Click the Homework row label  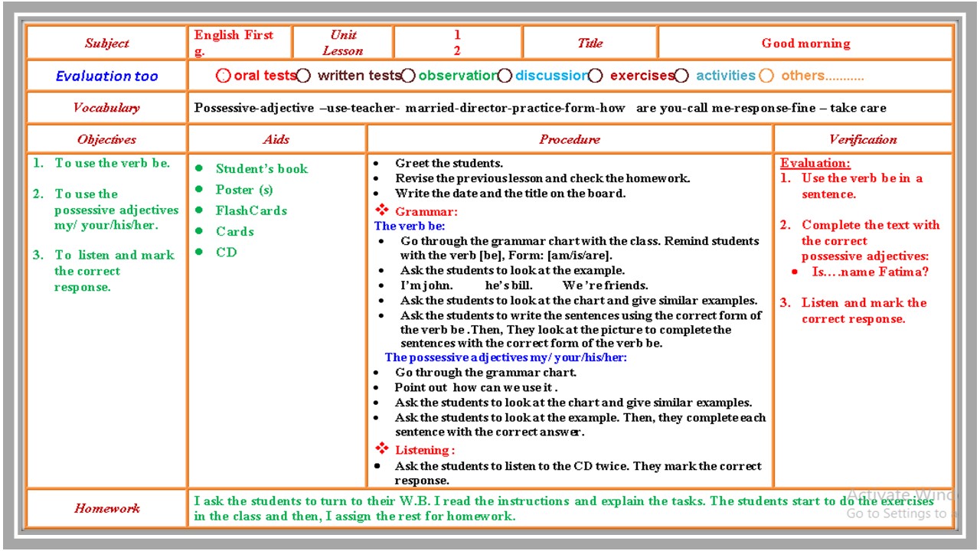coord(107,508)
